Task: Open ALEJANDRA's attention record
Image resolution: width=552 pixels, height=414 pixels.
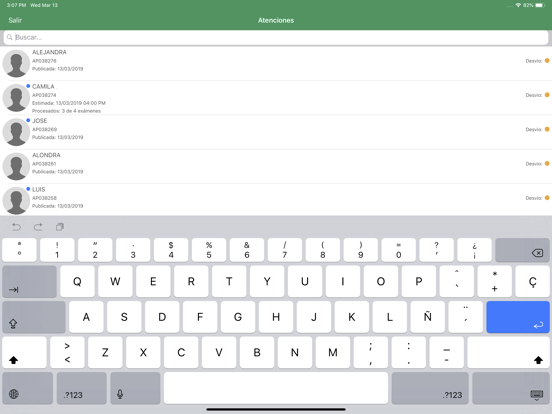Action: (276, 63)
